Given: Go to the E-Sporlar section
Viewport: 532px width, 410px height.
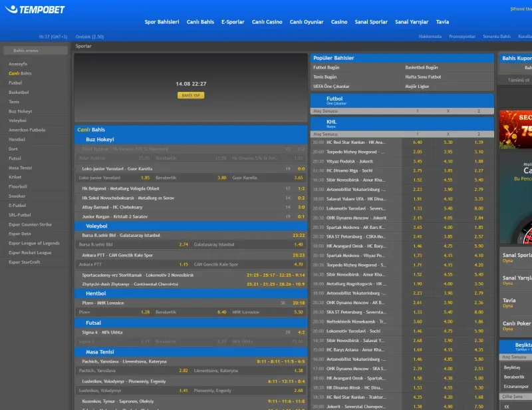Looking at the screenshot, I should pyautogui.click(x=233, y=22).
